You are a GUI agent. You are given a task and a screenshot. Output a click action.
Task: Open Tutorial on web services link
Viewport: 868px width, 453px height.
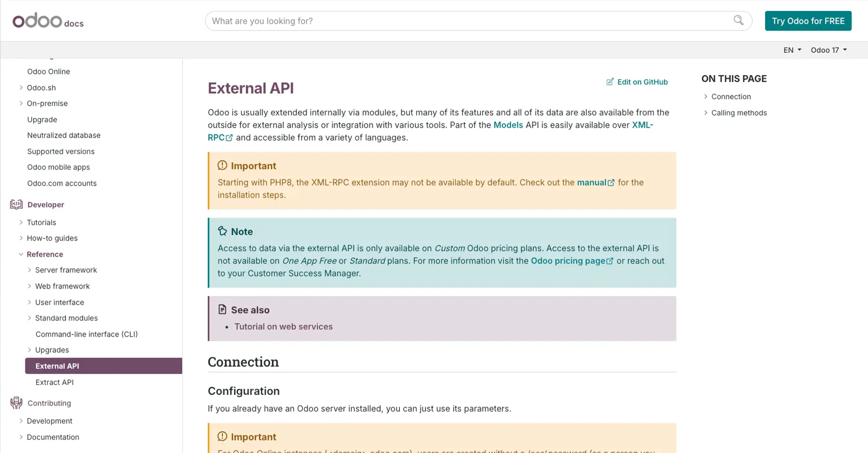click(284, 326)
